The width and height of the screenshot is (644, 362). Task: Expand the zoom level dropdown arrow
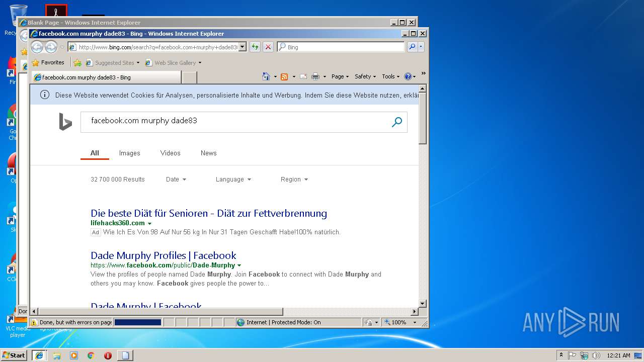coord(415,323)
